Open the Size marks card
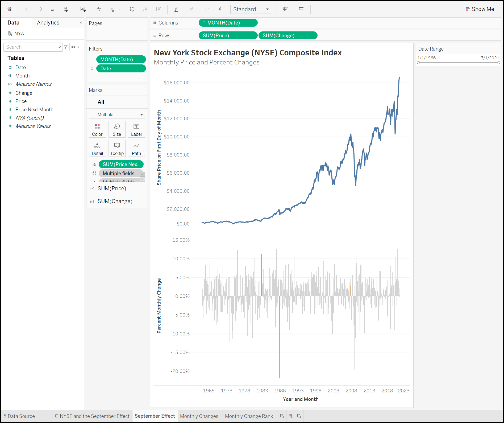The image size is (504, 423). (x=117, y=129)
